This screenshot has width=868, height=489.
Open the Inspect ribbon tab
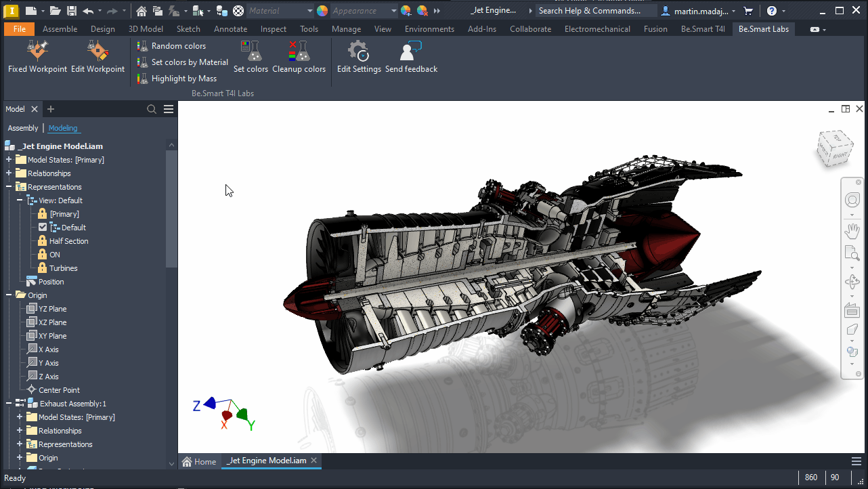pos(273,29)
